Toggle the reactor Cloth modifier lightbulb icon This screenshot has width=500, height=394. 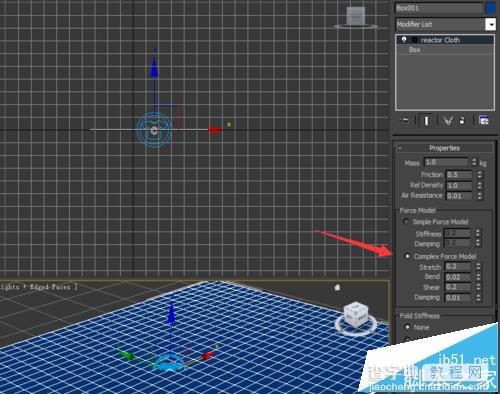point(404,40)
